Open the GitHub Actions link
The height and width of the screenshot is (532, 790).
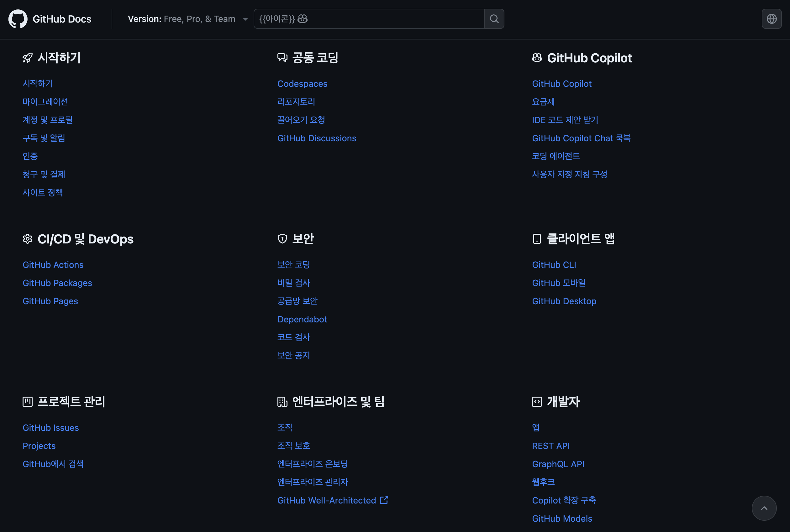coord(53,265)
